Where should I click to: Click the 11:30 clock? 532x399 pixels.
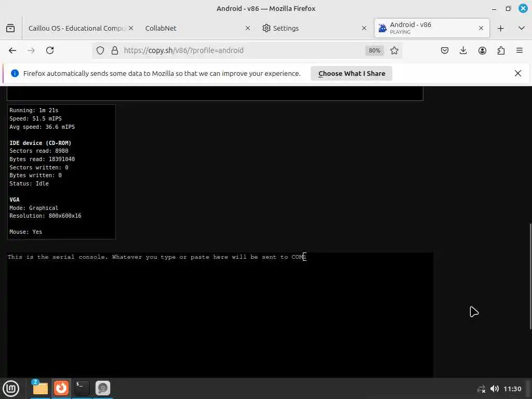pos(512,389)
